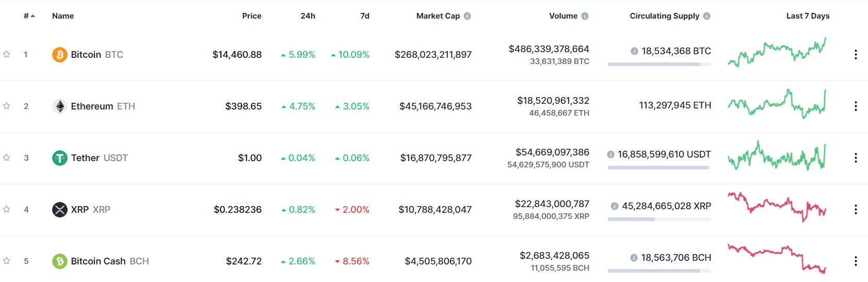
Task: Star Bitcoin to add to watchlist
Action: click(7, 54)
